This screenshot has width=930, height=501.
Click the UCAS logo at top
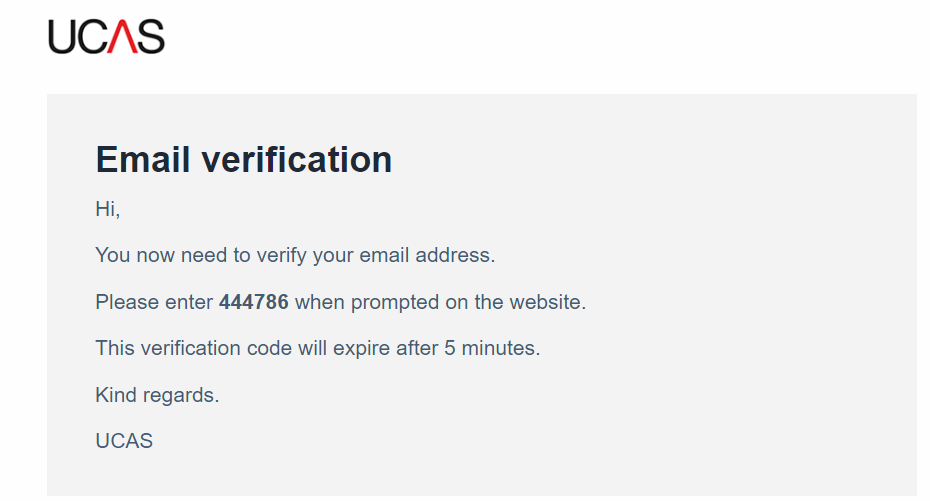pos(106,37)
